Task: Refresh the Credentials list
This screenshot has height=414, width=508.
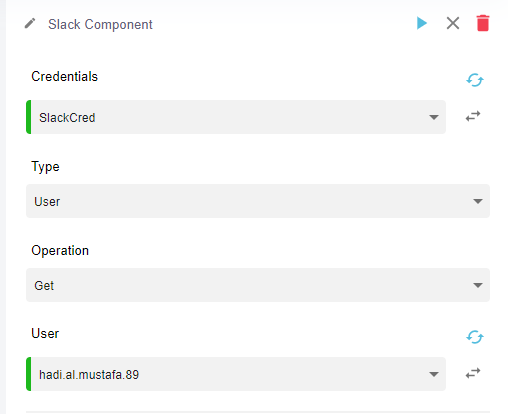Action: 475,80
